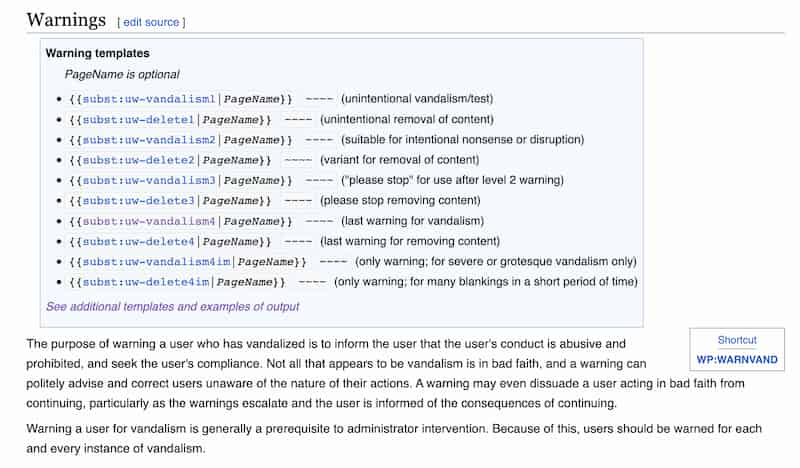
Task: Click the "Shortcut" label link
Action: [x=737, y=340]
